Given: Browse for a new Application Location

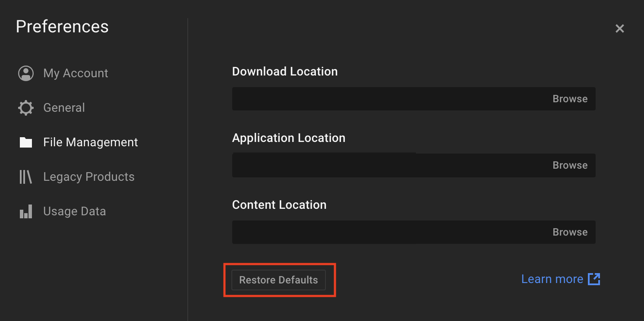Looking at the screenshot, I should tap(570, 165).
